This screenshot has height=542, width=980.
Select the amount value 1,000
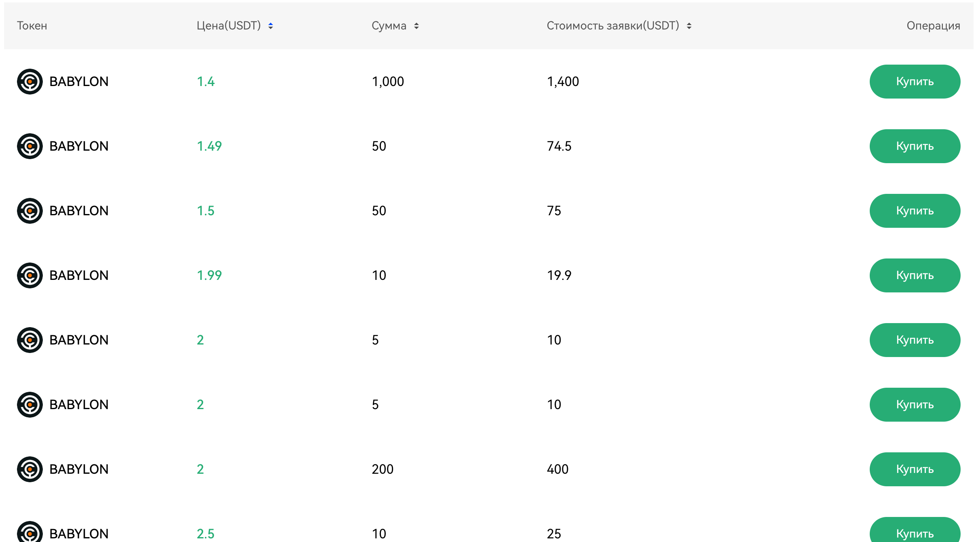[388, 82]
